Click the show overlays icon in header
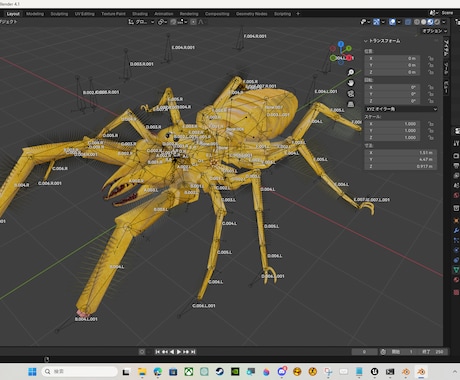 click(x=393, y=22)
